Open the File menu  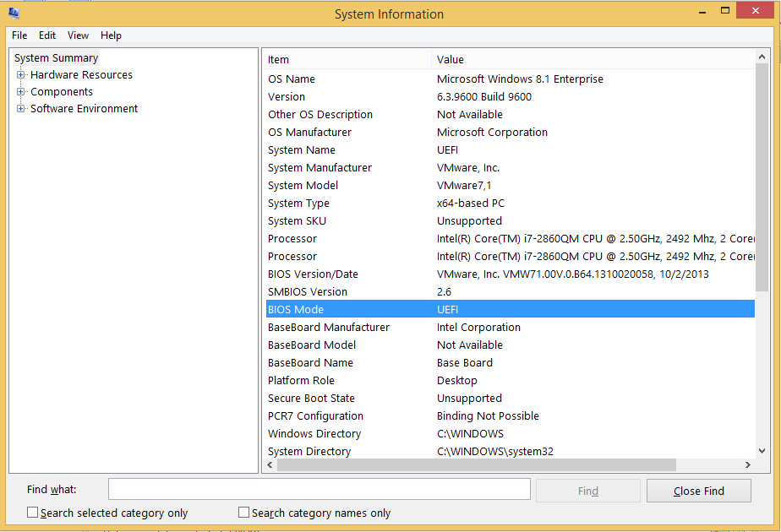pos(19,35)
